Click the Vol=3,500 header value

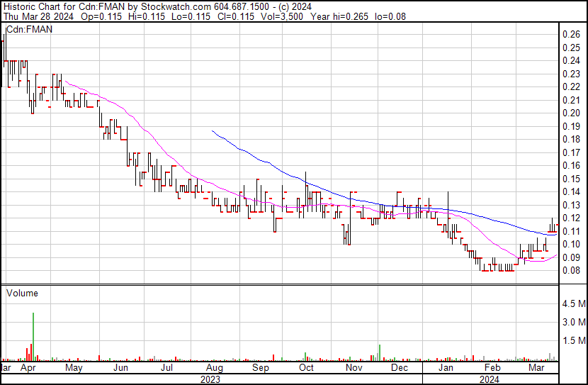tap(281, 16)
